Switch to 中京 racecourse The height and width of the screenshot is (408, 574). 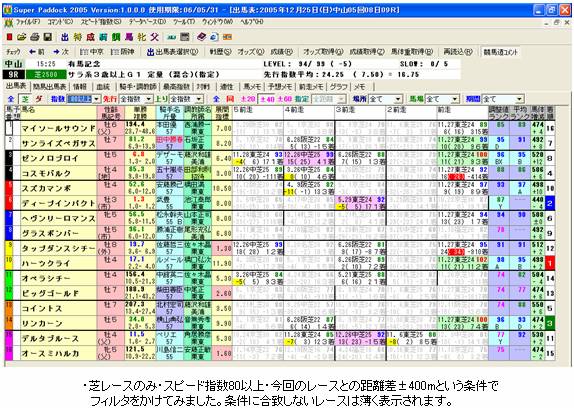click(92, 52)
